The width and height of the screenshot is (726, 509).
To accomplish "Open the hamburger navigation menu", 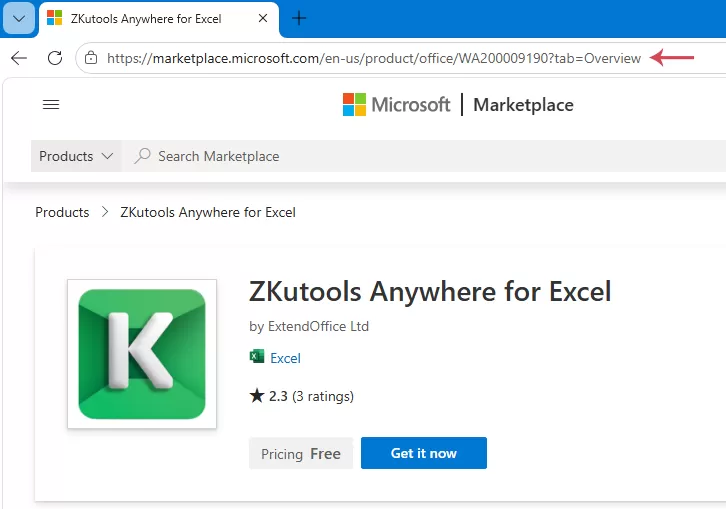I will point(51,105).
